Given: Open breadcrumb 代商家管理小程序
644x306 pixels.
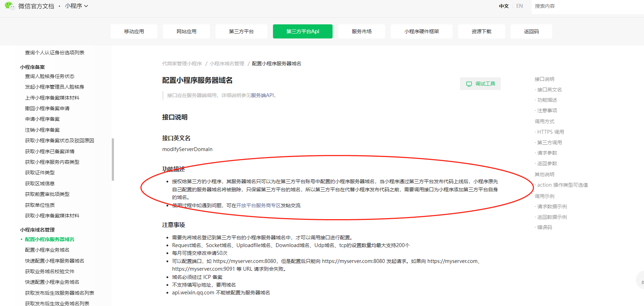Looking at the screenshot, I should 182,64.
